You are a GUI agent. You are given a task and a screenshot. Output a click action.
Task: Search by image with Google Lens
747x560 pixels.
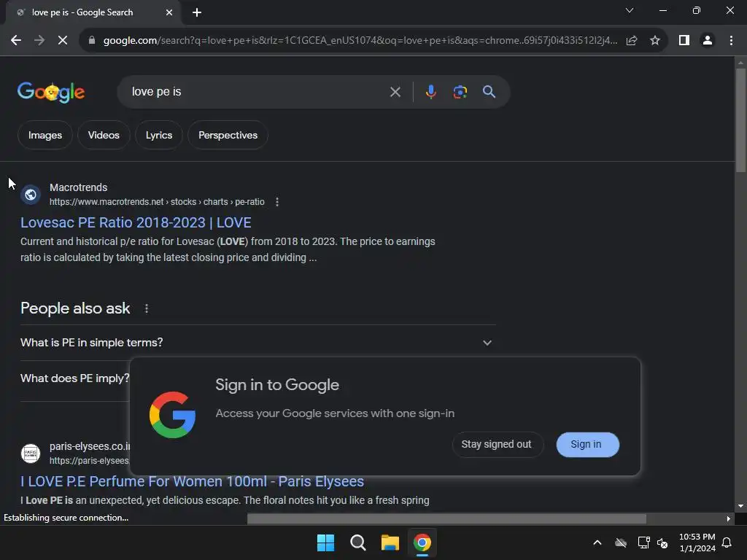[460, 92]
